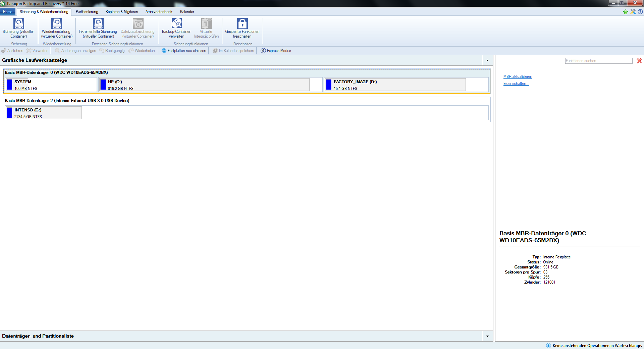Select FACTORY_IMAGE (D:) partition
This screenshot has height=349, width=644.
[x=406, y=85]
